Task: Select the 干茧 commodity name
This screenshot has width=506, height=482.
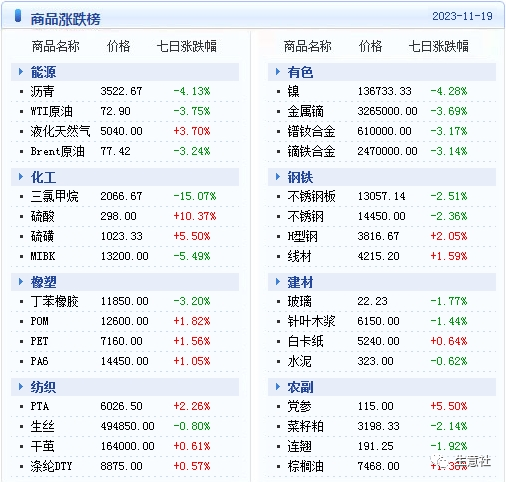Action: (x=42, y=446)
